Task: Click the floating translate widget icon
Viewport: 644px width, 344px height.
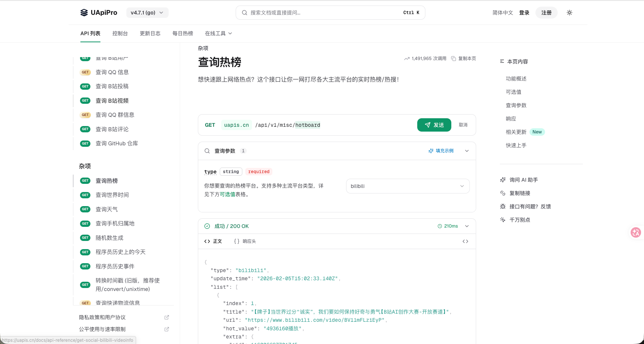Action: [x=636, y=232]
